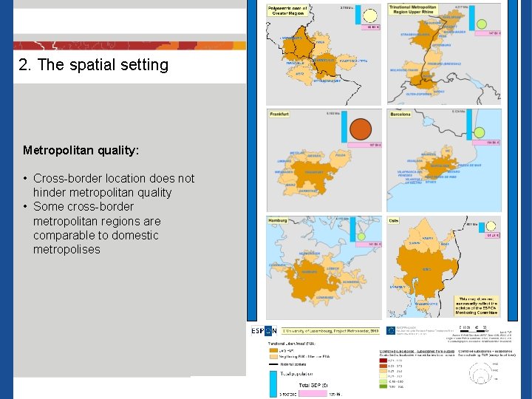Click the "Barcelona" map title label
The image size is (532, 399).
pos(400,115)
